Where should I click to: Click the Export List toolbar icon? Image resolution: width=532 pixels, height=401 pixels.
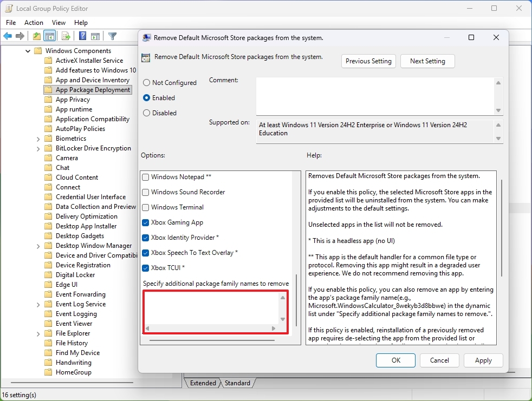tap(66, 36)
